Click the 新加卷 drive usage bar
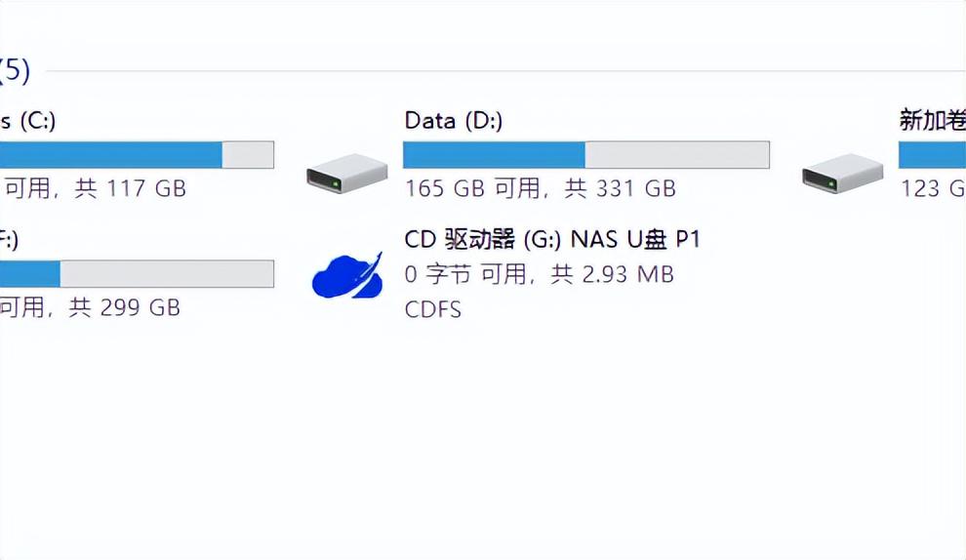Image resolution: width=966 pixels, height=560 pixels. click(x=932, y=155)
